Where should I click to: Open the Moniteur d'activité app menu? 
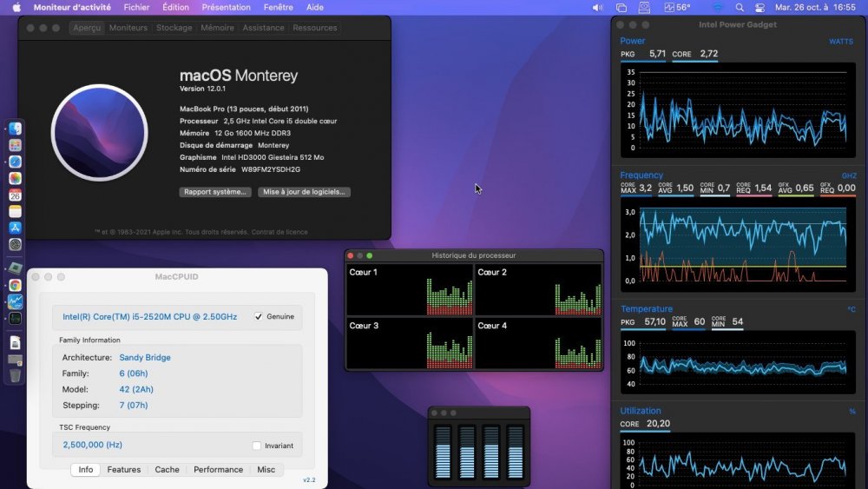(72, 7)
